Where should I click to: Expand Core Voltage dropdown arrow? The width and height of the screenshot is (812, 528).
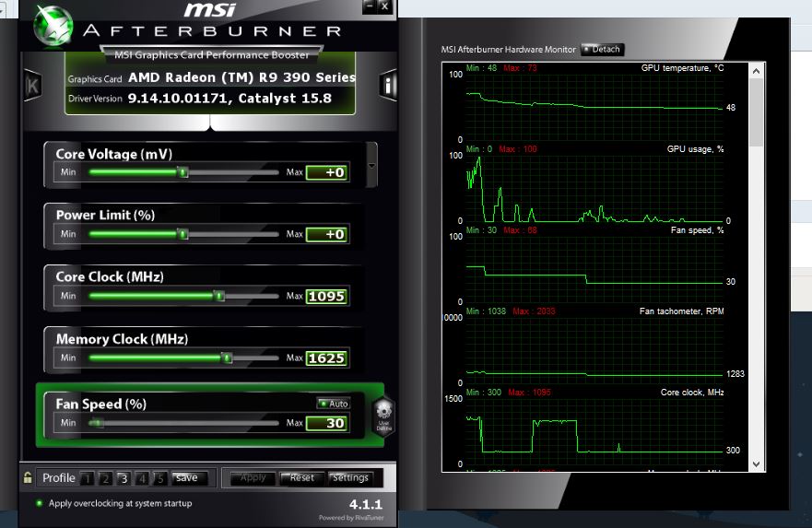coord(371,165)
